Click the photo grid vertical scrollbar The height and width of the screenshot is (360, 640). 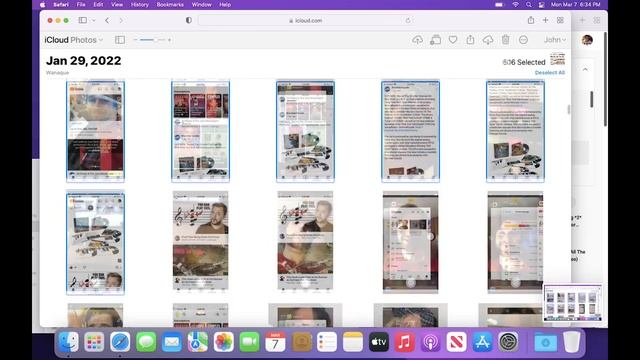click(568, 109)
